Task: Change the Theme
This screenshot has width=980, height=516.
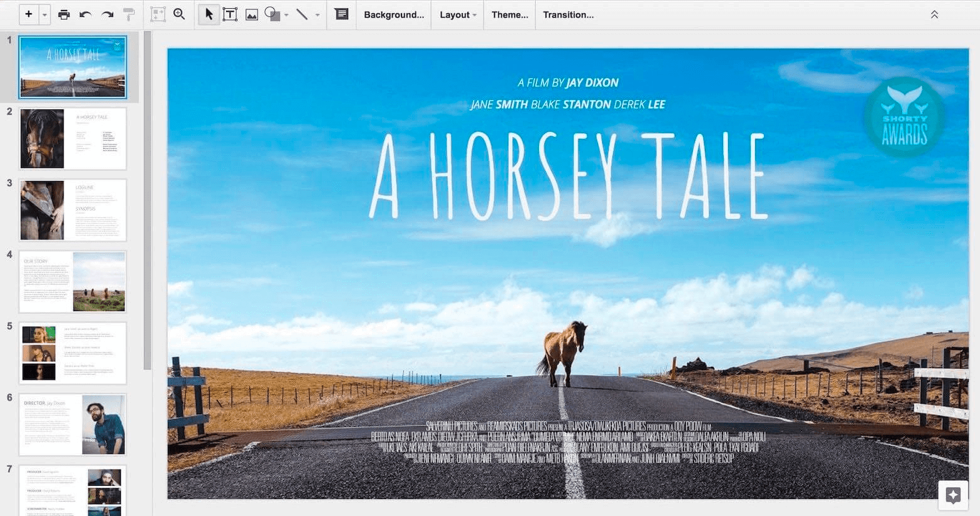Action: pos(509,14)
